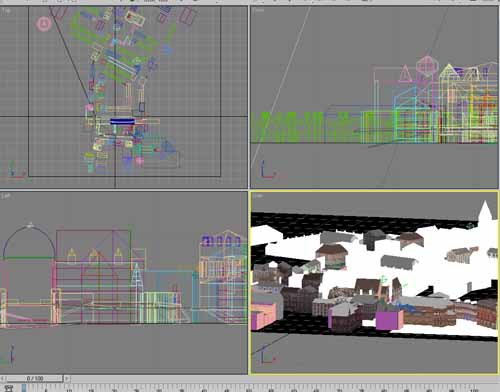
Task: Select the highlighted blue bar in Top view
Action: [122, 121]
